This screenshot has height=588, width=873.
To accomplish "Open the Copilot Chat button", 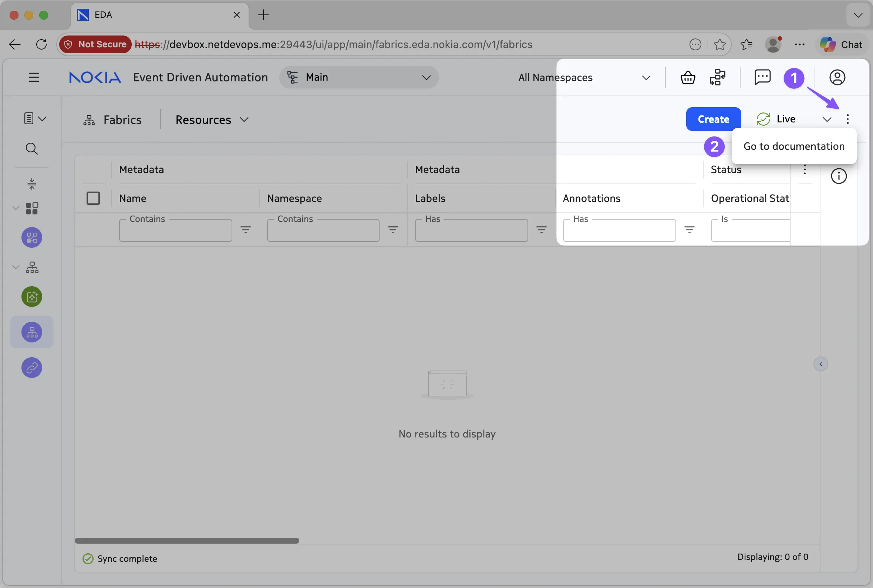I will point(841,44).
